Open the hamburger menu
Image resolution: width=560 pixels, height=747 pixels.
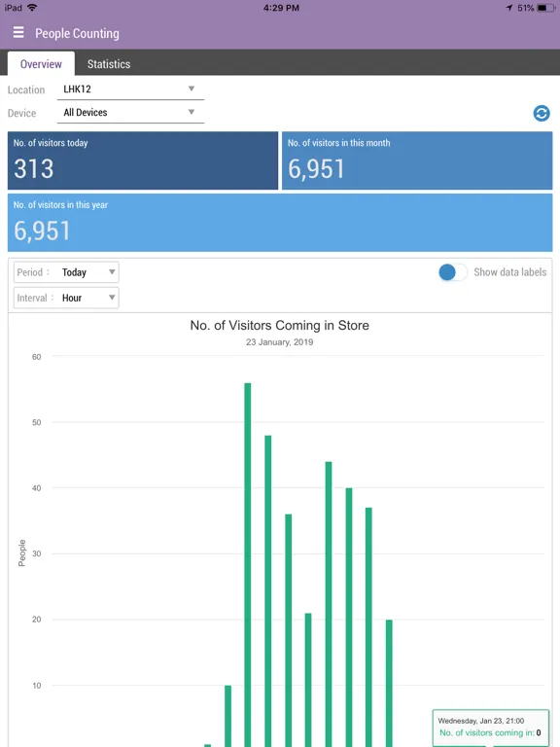click(x=18, y=32)
